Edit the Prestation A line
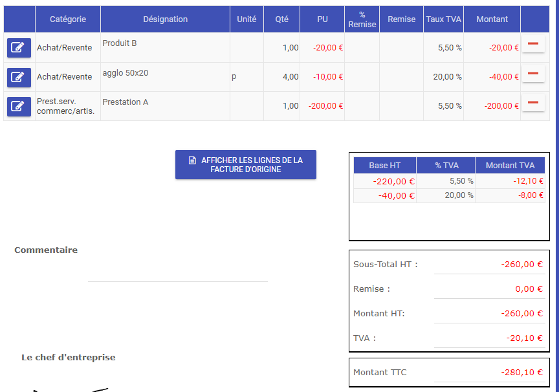Image resolution: width=559 pixels, height=392 pixels. tap(19, 106)
